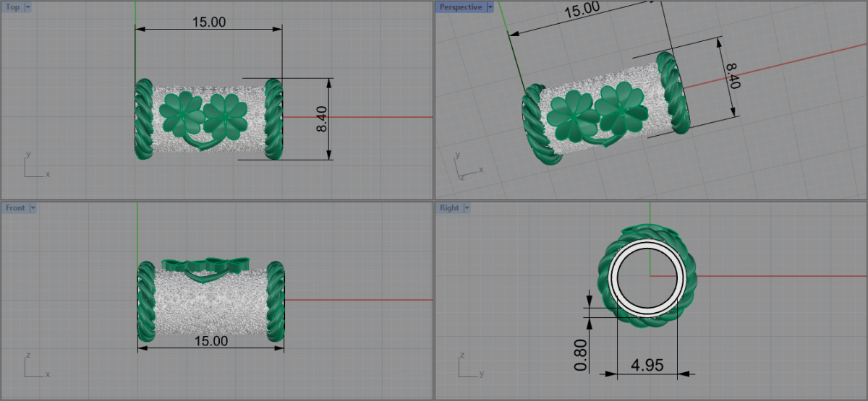The height and width of the screenshot is (401, 868).
Task: Select the right clover in Perspective view
Action: [x=620, y=107]
